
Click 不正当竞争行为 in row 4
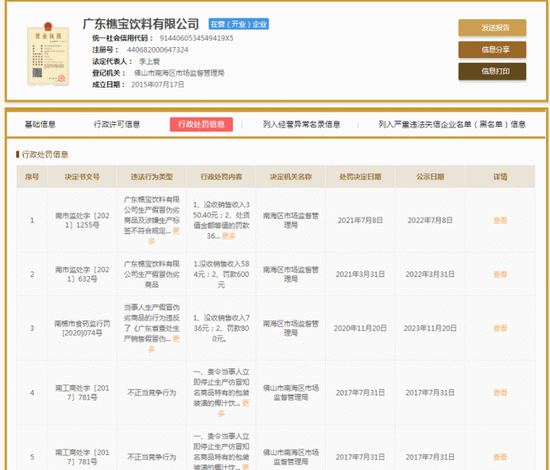[x=152, y=392]
